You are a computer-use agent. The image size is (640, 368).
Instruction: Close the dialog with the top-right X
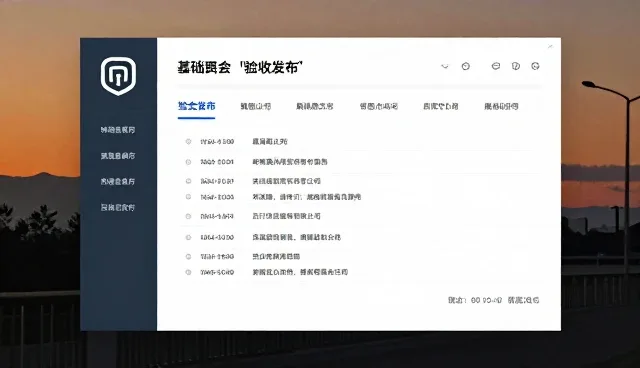point(550,47)
